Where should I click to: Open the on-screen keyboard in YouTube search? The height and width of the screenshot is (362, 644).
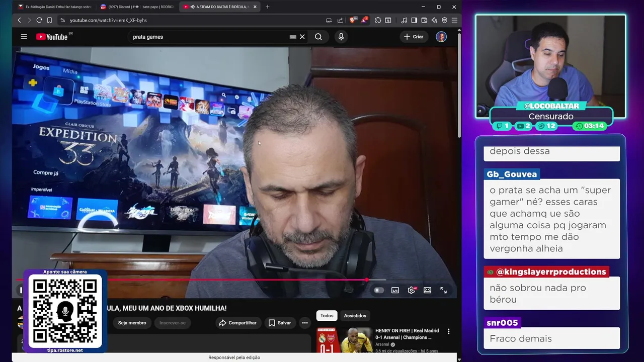coord(293,37)
